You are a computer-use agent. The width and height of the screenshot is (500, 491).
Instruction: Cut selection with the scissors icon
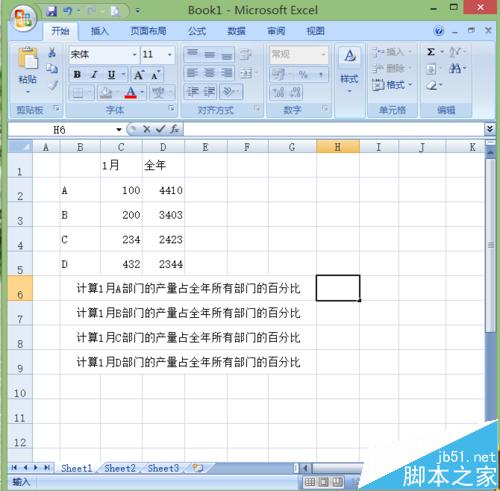(52, 53)
